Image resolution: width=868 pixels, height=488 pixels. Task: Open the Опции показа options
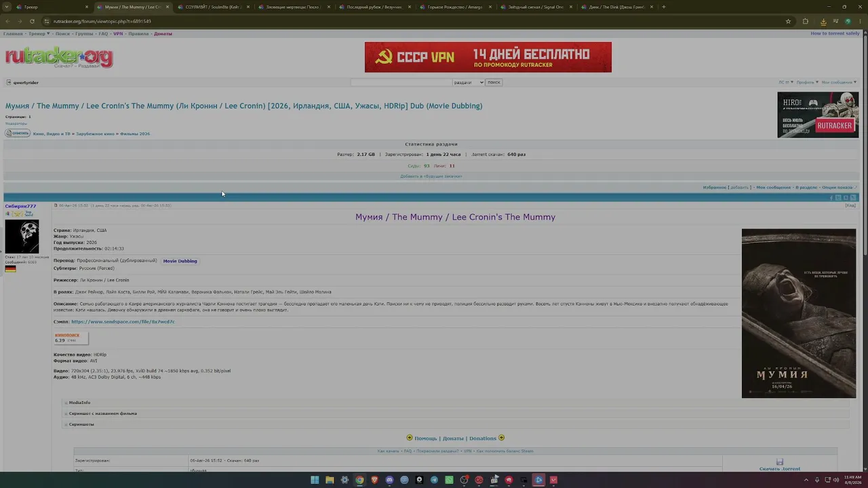click(x=840, y=187)
